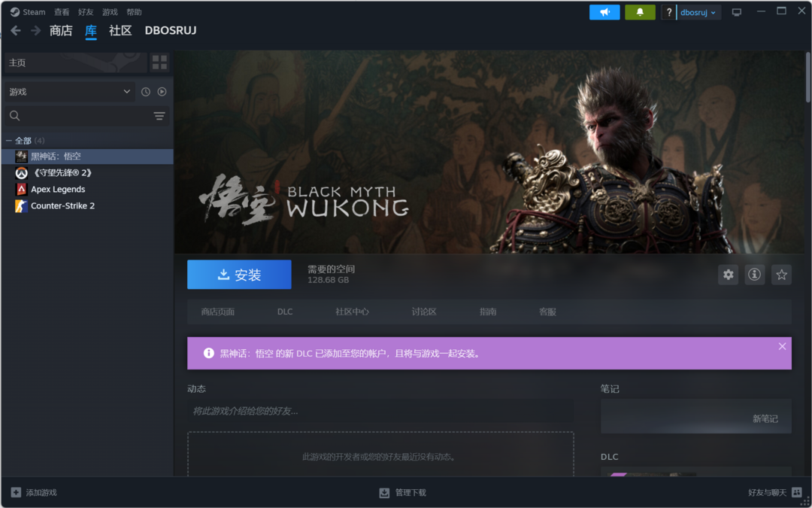The image size is (812, 508).
Task: Click the info icon in DLC banner
Action: point(209,353)
